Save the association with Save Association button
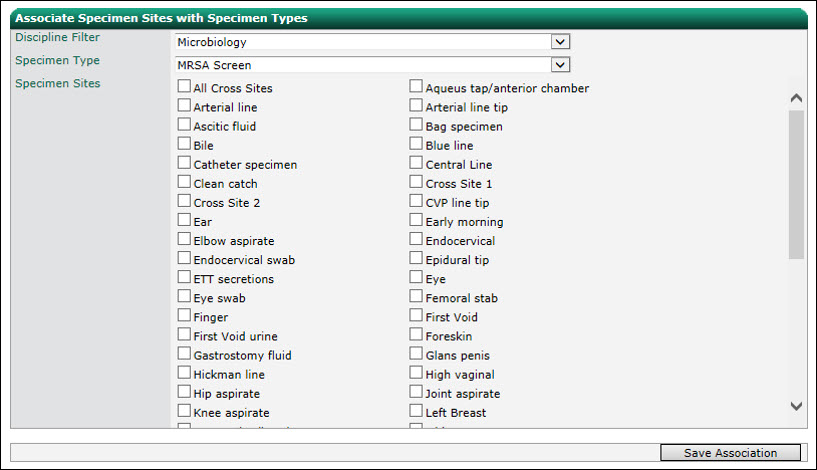This screenshot has width=817, height=470. click(730, 452)
